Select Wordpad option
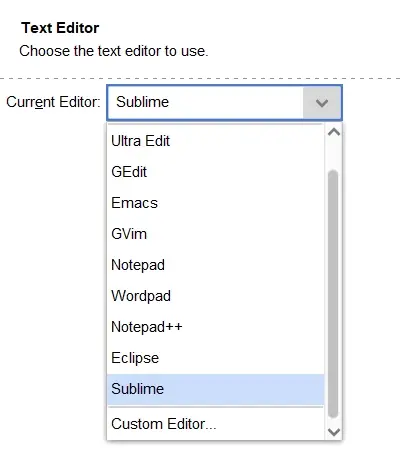 [x=215, y=296]
